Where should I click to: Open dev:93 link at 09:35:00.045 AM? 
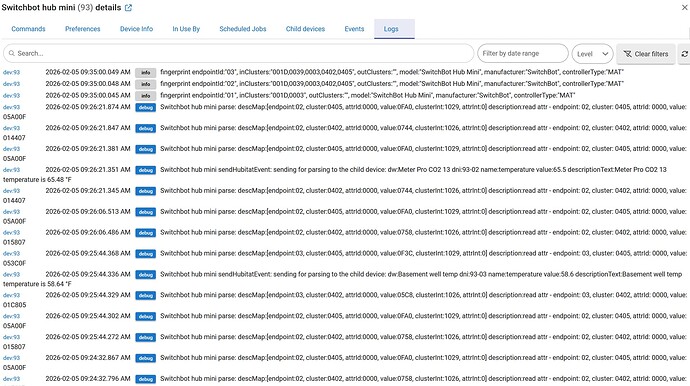11,96
